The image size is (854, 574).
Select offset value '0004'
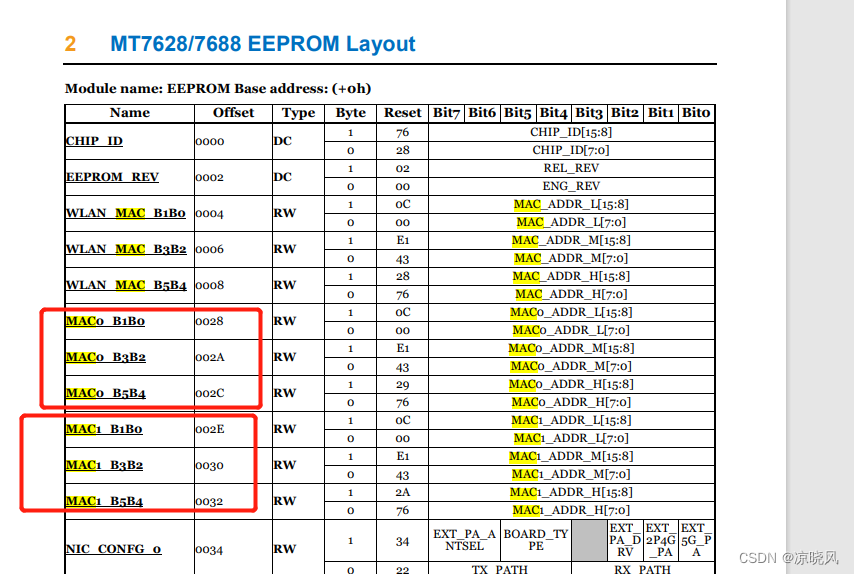[x=210, y=213]
